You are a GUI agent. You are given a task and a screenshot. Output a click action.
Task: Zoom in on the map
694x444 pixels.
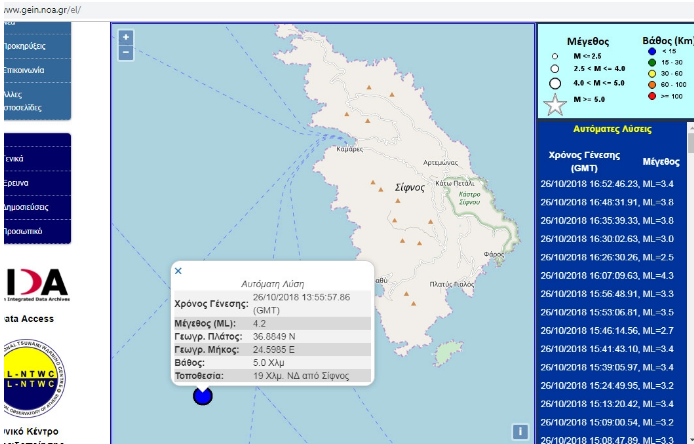[x=126, y=37]
